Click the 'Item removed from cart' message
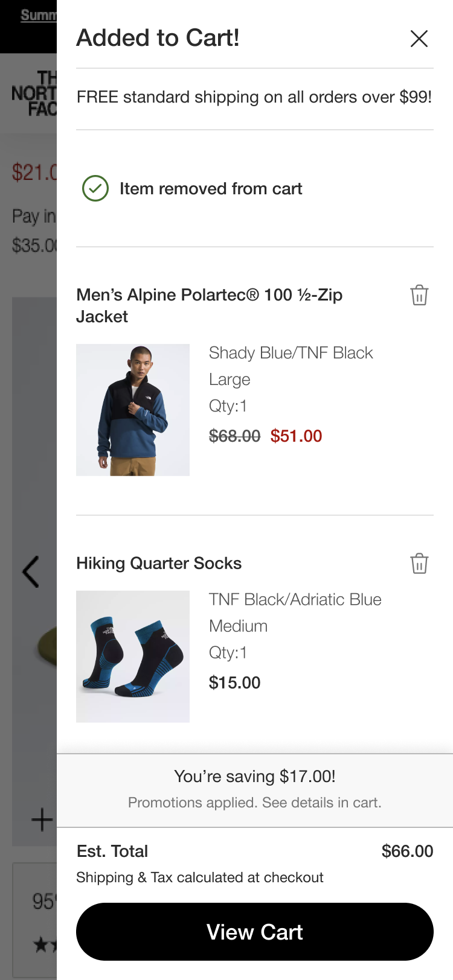 pos(211,189)
